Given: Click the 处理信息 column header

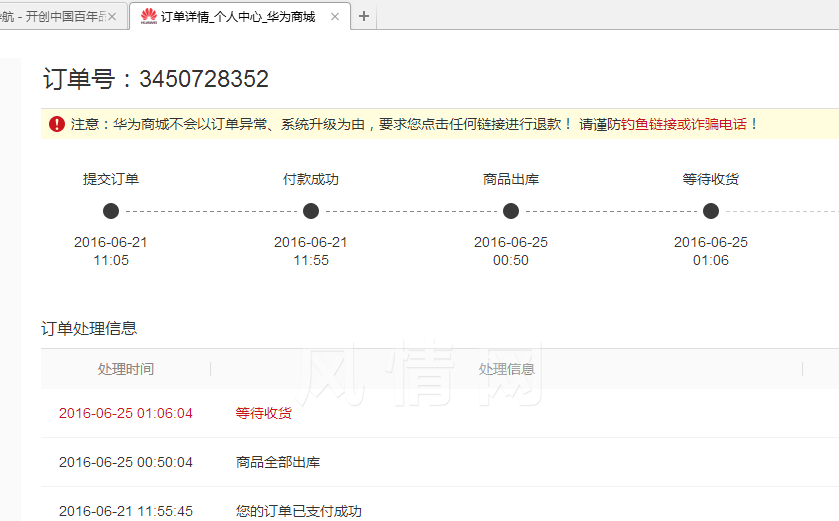Looking at the screenshot, I should coord(507,369).
